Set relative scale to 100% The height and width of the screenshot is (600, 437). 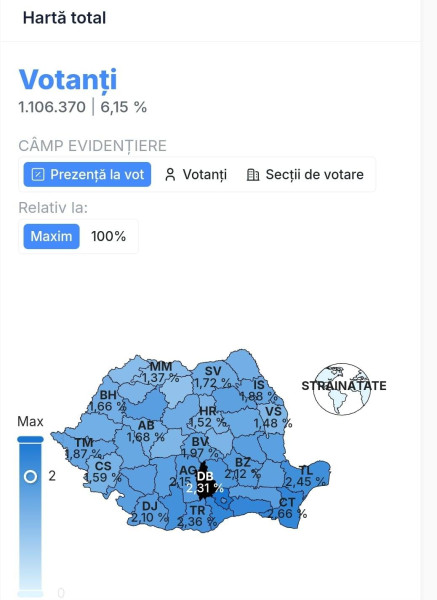[x=108, y=236]
